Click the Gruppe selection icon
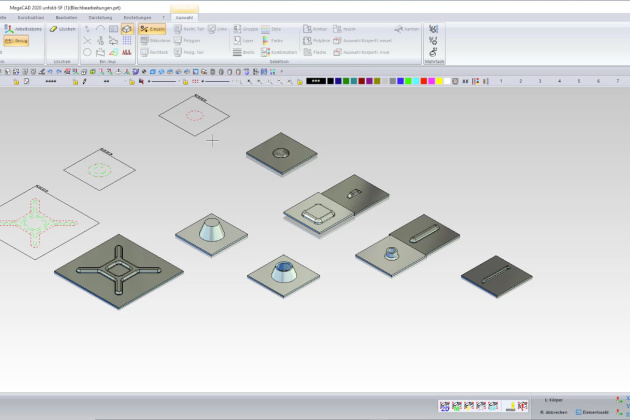The image size is (630, 420). [245, 30]
